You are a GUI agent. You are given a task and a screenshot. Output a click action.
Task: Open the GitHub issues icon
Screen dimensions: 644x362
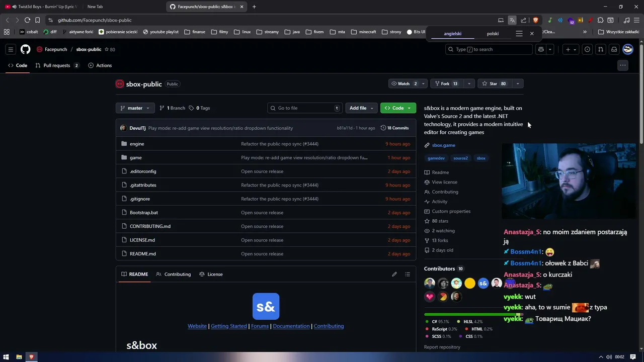coord(587,49)
